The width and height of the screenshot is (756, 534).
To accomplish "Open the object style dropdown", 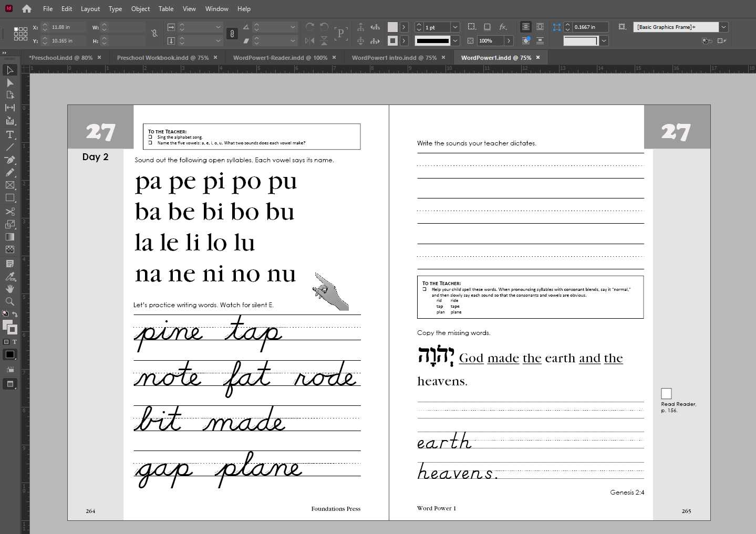I will point(723,27).
